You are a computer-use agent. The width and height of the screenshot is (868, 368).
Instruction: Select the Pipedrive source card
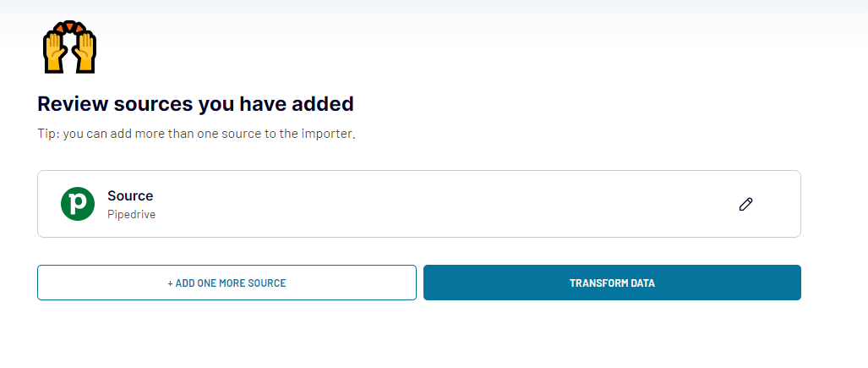[x=419, y=204]
